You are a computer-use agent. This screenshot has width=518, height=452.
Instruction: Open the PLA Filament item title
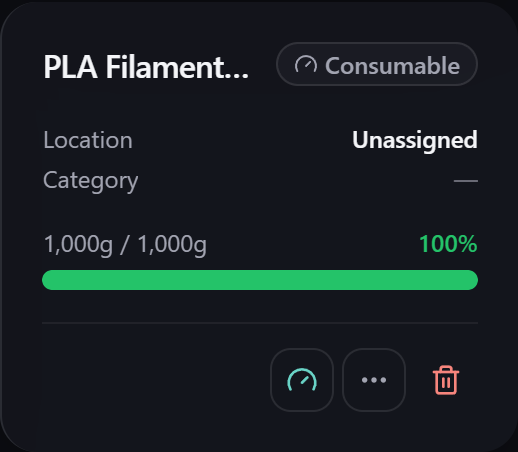(146, 67)
